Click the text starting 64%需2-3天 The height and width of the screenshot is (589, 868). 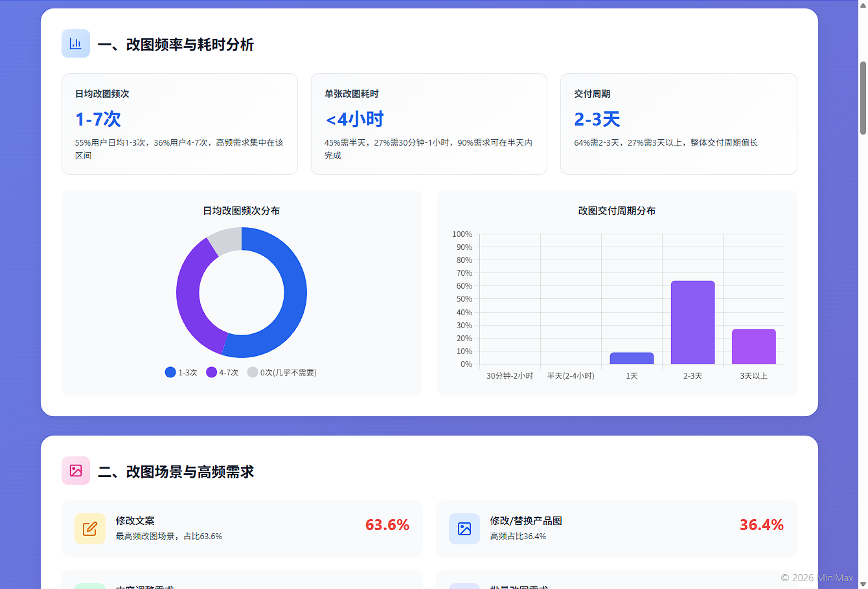(x=666, y=142)
